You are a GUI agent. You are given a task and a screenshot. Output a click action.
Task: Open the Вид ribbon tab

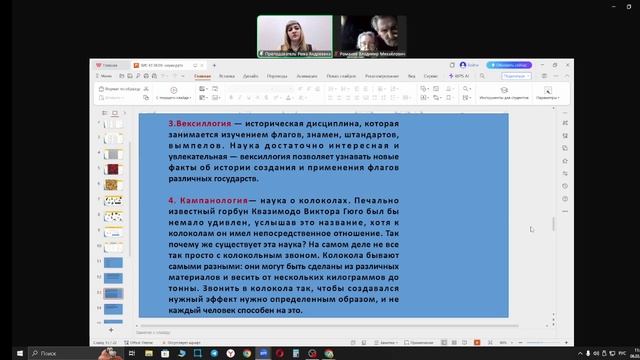pyautogui.click(x=411, y=76)
